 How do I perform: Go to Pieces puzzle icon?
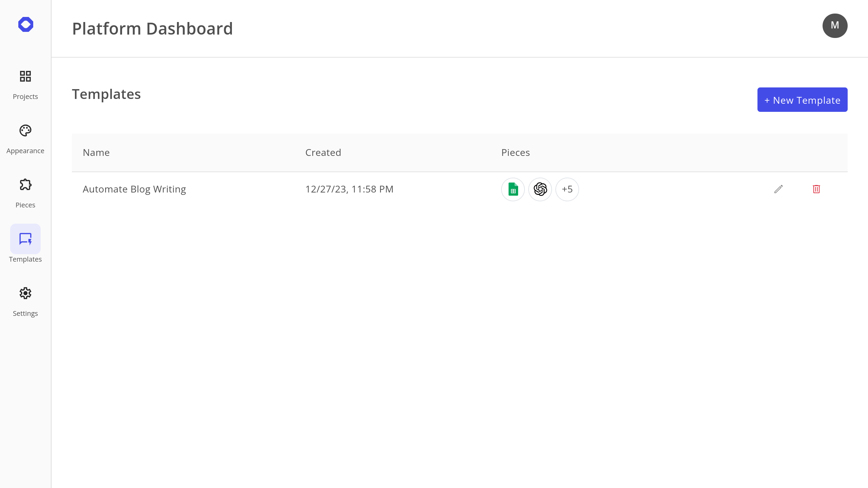(25, 185)
